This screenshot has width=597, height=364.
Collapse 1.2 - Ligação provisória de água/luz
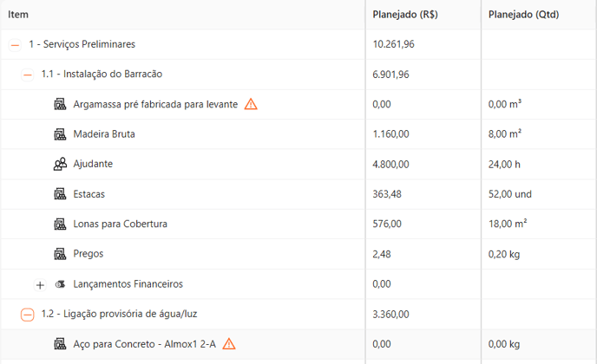28,315
